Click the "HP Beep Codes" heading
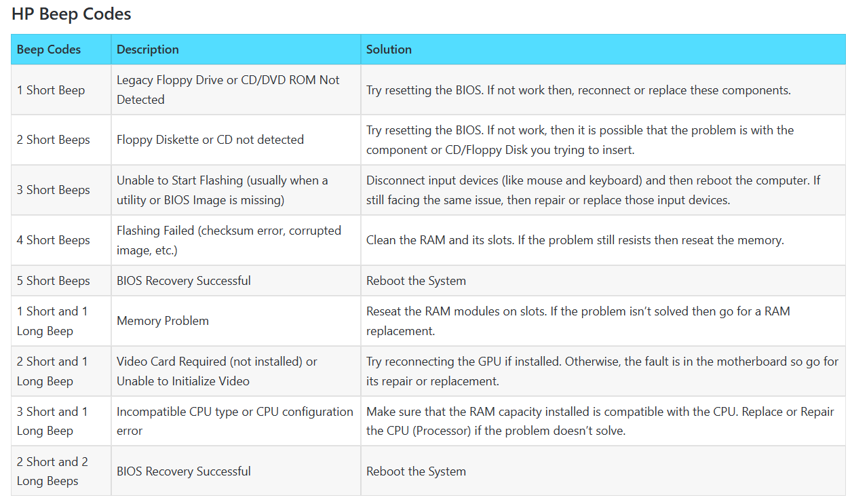 (x=71, y=14)
